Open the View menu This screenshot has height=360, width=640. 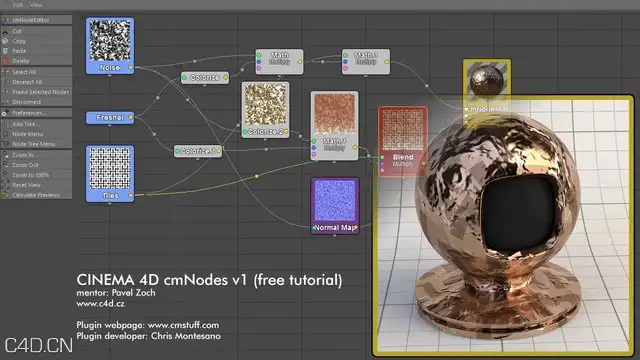36,5
